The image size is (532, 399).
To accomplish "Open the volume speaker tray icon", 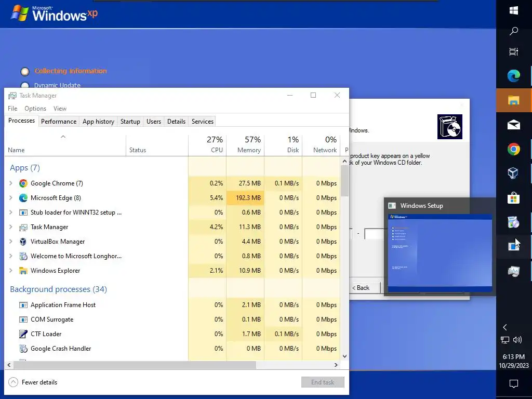I will click(x=517, y=340).
